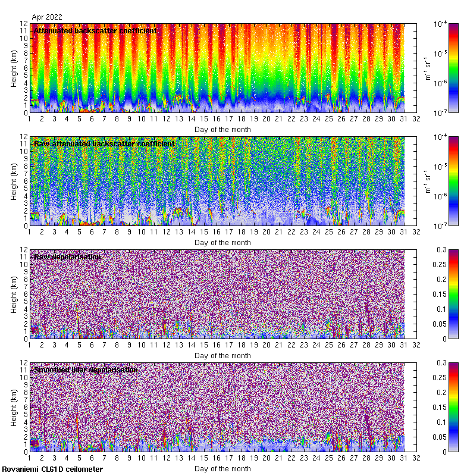Click the 'Smoothed lidar depolarisation' panel title
Viewport: 464px width, 476px height.
[86, 369]
